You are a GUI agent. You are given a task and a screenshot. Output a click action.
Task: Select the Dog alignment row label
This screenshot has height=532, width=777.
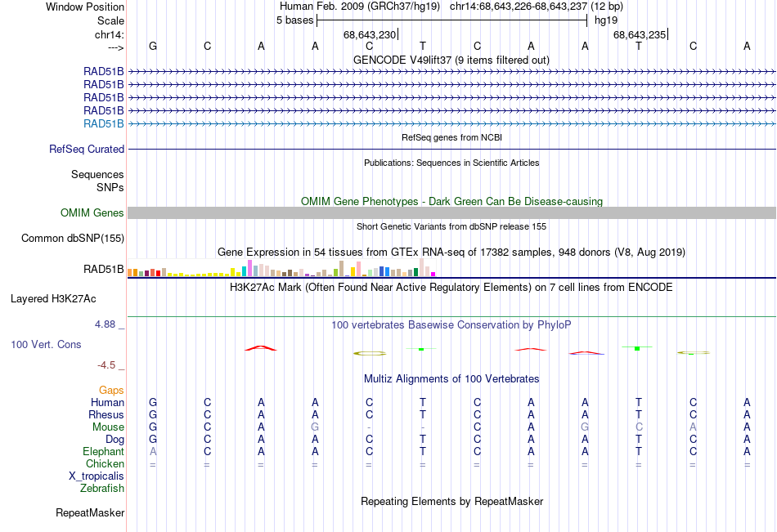[x=115, y=440]
